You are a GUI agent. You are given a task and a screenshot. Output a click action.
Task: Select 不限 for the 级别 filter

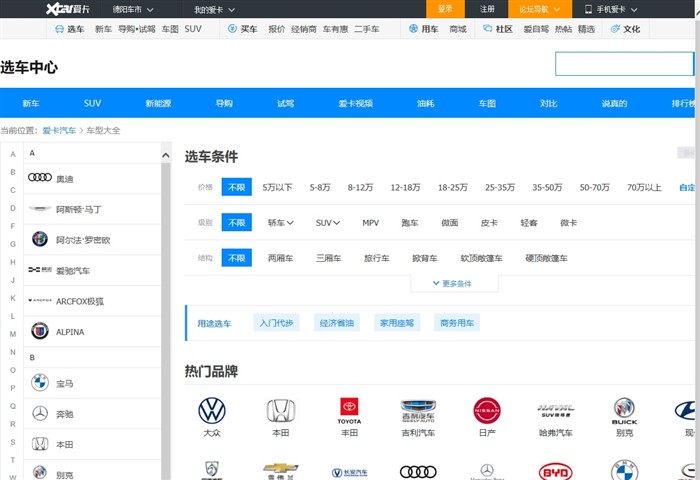click(237, 222)
